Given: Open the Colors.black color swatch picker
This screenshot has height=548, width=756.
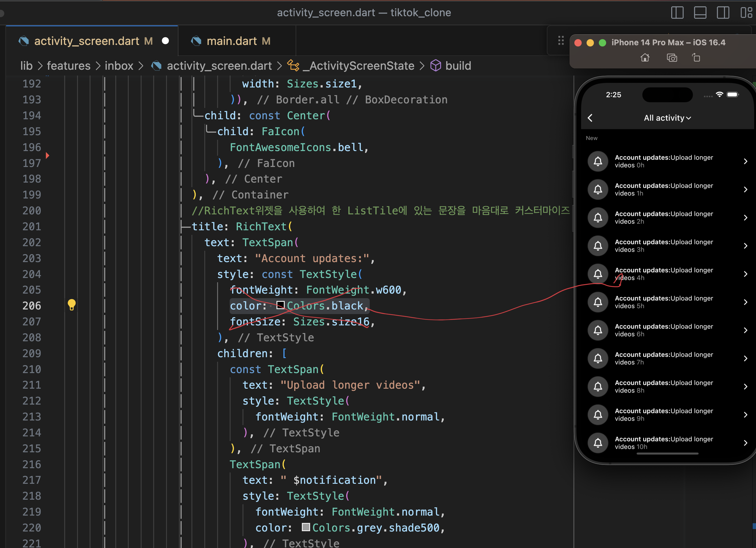Looking at the screenshot, I should (280, 305).
